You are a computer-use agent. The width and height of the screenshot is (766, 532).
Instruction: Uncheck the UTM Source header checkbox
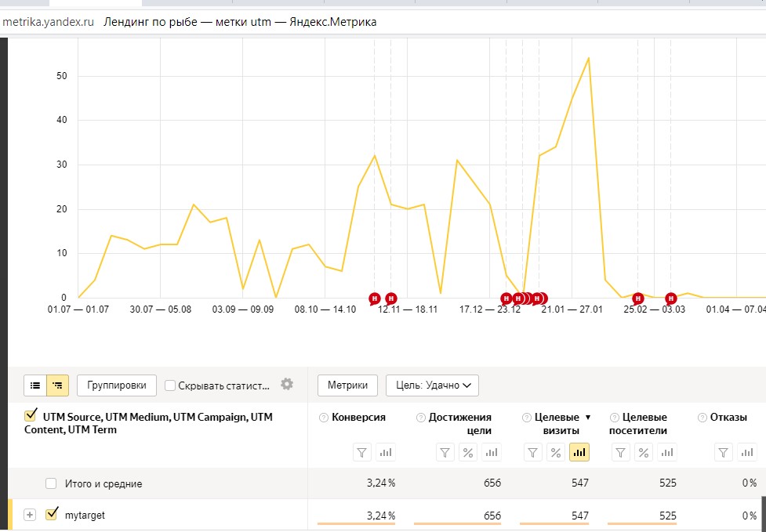(x=31, y=416)
